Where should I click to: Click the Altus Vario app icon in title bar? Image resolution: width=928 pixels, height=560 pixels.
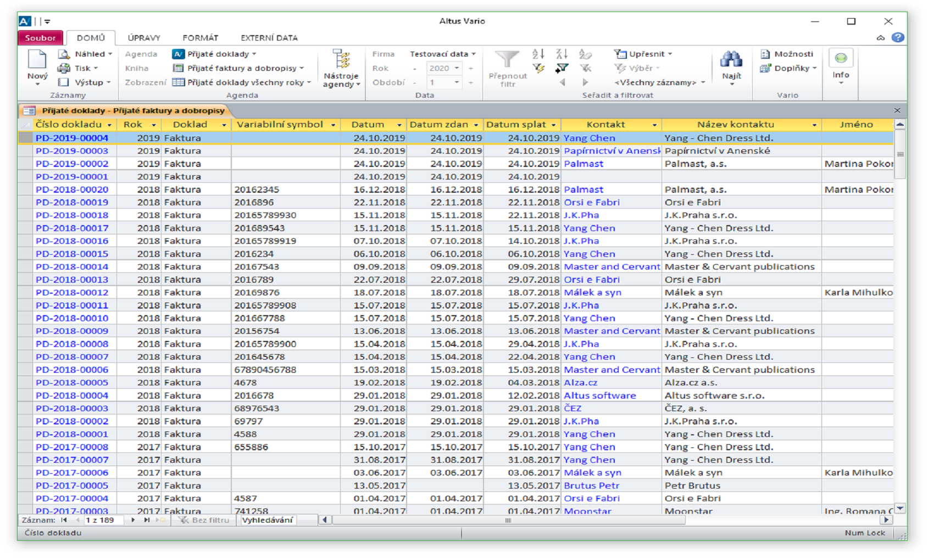[x=25, y=21]
